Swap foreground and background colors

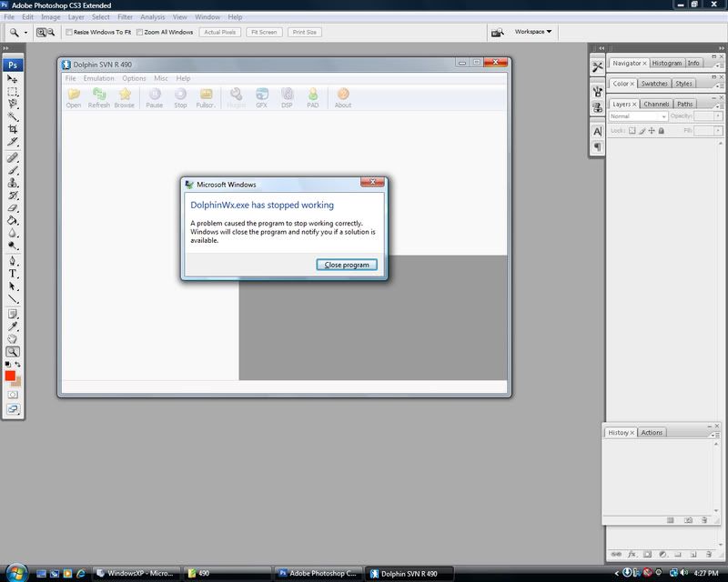pos(17,365)
